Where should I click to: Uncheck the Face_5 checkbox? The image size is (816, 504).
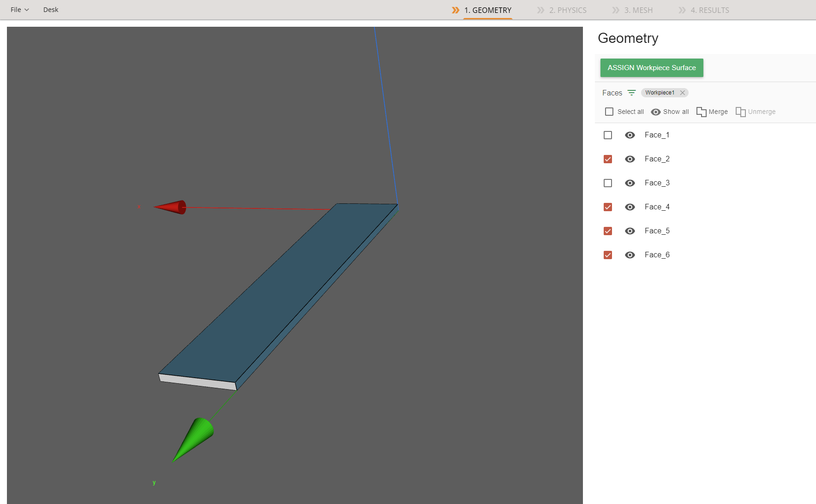[x=608, y=231]
